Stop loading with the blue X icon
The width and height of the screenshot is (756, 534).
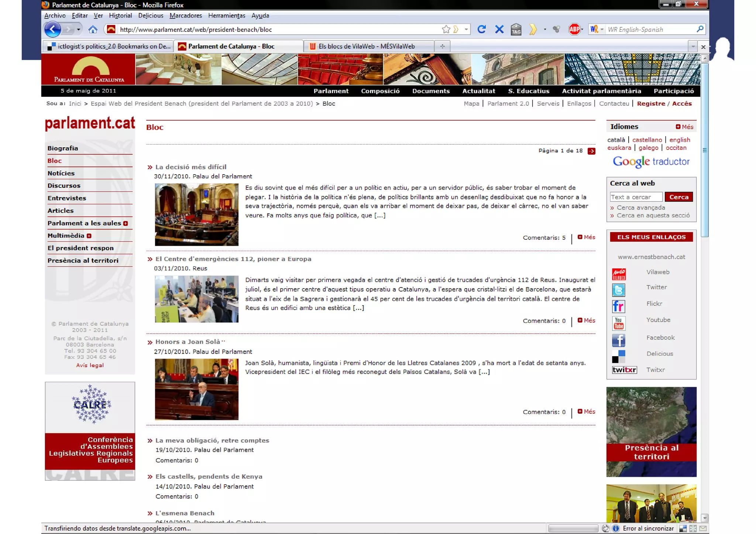pyautogui.click(x=499, y=30)
